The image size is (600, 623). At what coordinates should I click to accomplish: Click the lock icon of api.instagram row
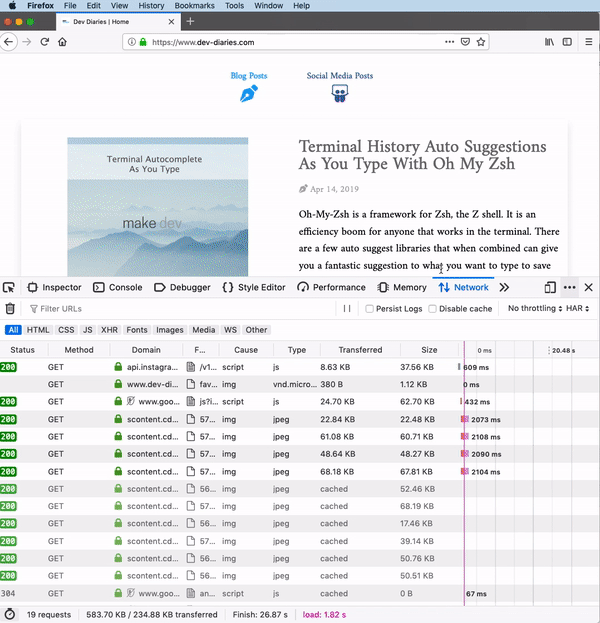coord(118,367)
